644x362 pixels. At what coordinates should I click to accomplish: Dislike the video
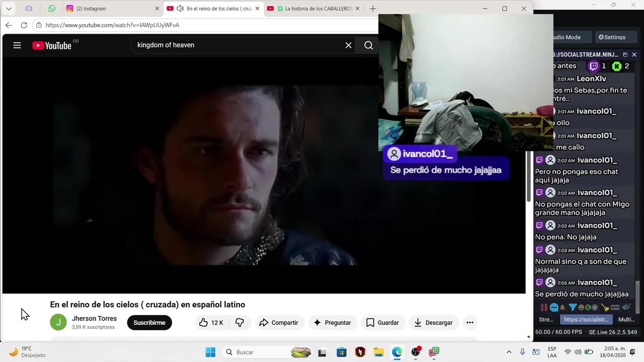[x=239, y=323]
